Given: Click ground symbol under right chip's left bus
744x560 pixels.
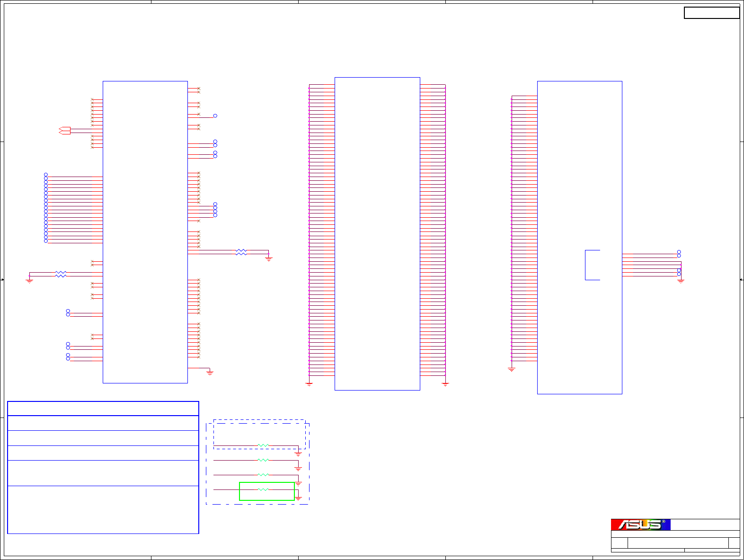Looking at the screenshot, I should [x=512, y=369].
